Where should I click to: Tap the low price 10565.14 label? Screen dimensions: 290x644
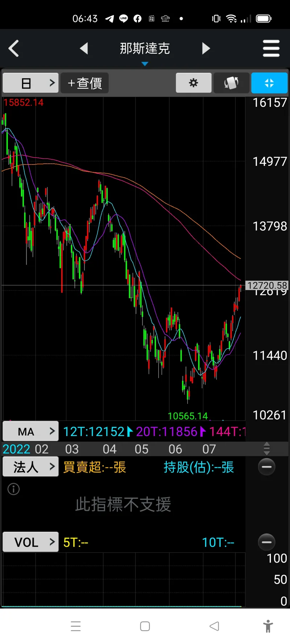coord(188,416)
